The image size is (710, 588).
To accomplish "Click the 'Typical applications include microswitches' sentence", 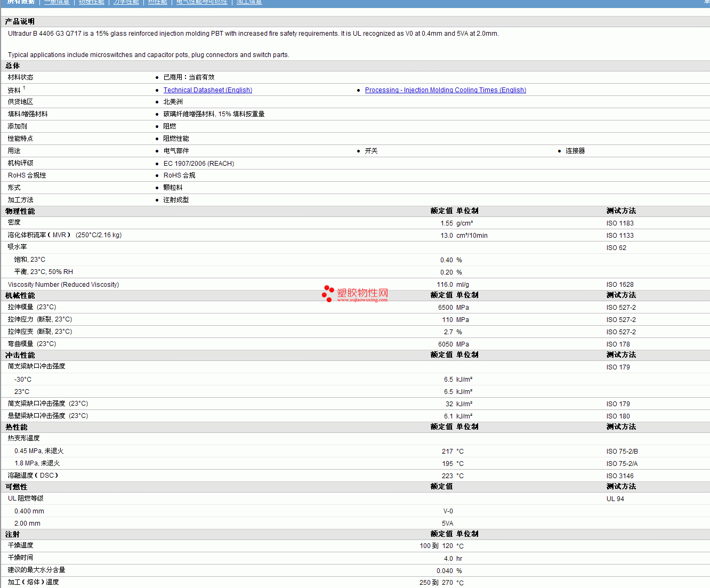I will [x=149, y=55].
